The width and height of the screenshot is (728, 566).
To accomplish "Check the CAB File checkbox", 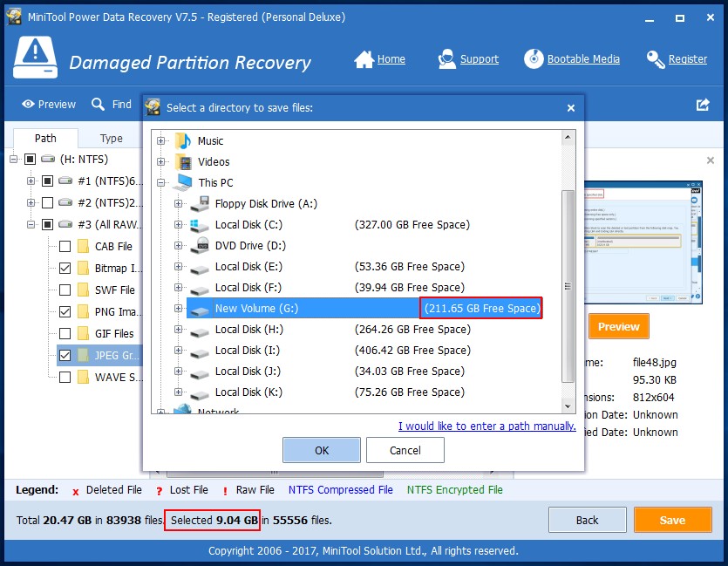I will pos(64,246).
